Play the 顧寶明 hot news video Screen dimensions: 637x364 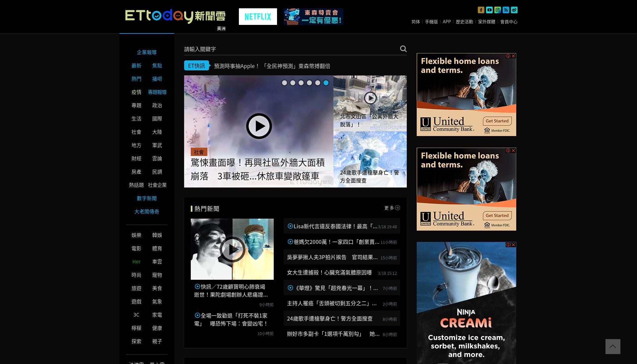click(232, 249)
